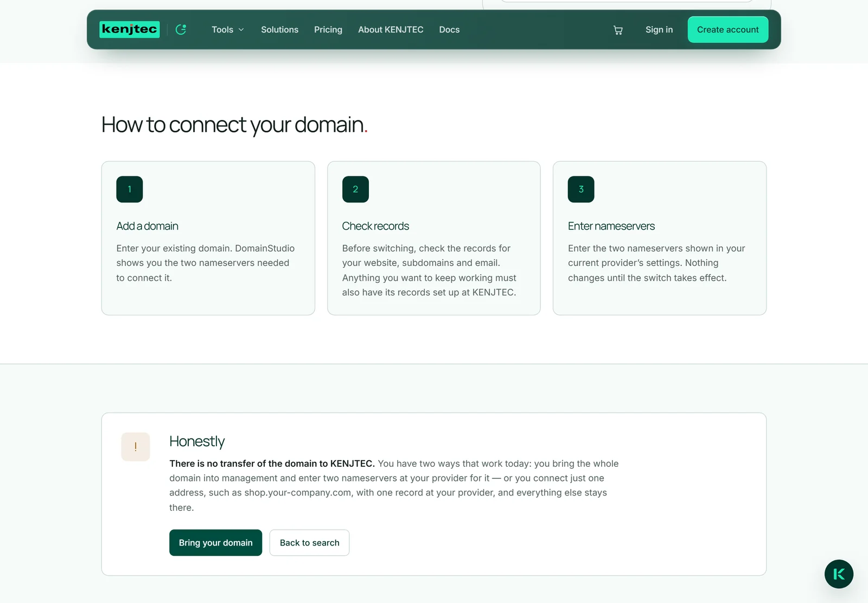
Task: Click the 'How to connect your domain.' heading
Action: 234,125
